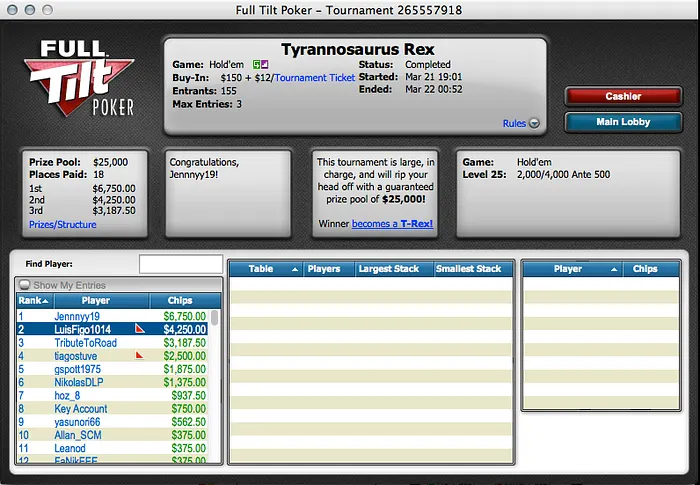Toggle the Show My Entries checkbox
This screenshot has height=485, width=700.
pyautogui.click(x=25, y=286)
